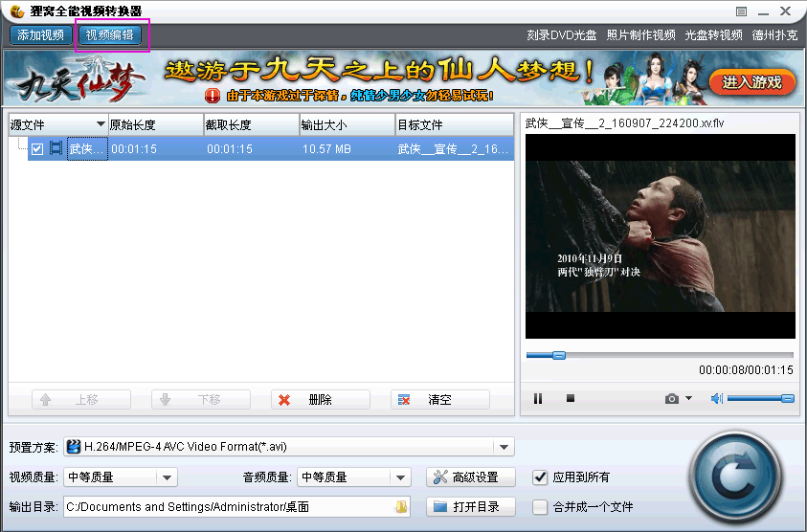
Task: Click the H.264 preset clapperboard icon
Action: point(74,447)
